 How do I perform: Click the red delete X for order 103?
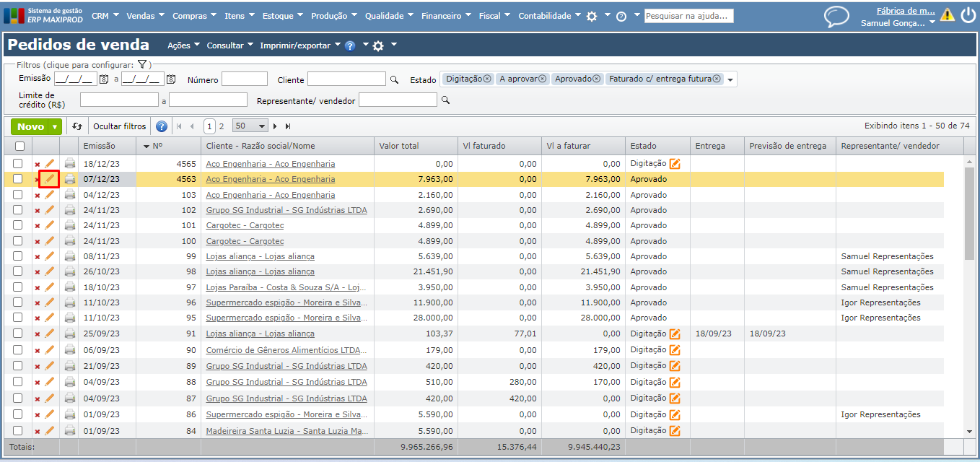coord(38,196)
